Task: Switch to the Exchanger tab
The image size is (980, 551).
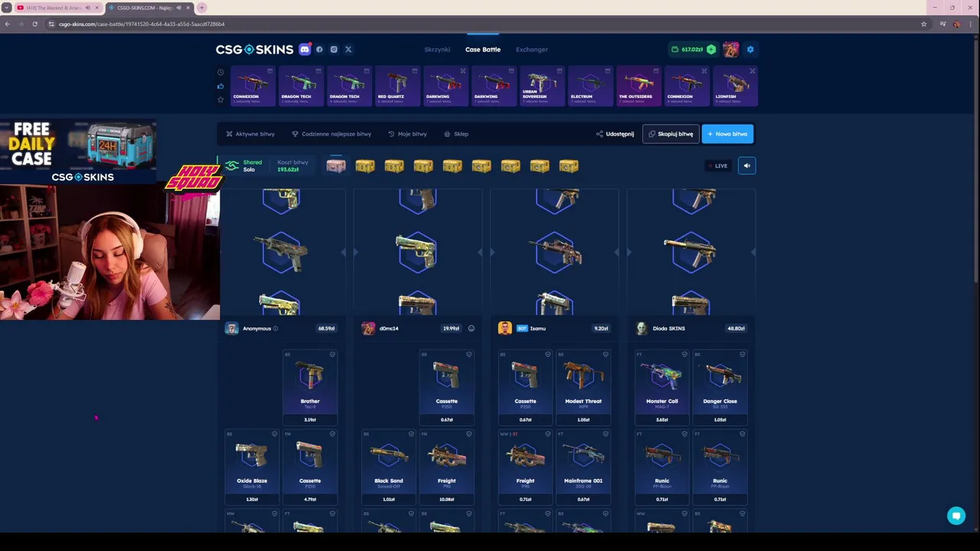Action: (x=532, y=50)
